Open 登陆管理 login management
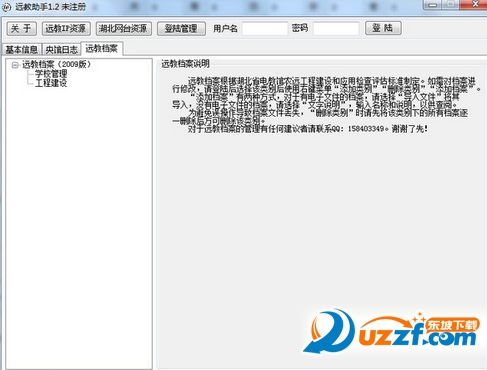This screenshot has height=370, width=487. (181, 28)
